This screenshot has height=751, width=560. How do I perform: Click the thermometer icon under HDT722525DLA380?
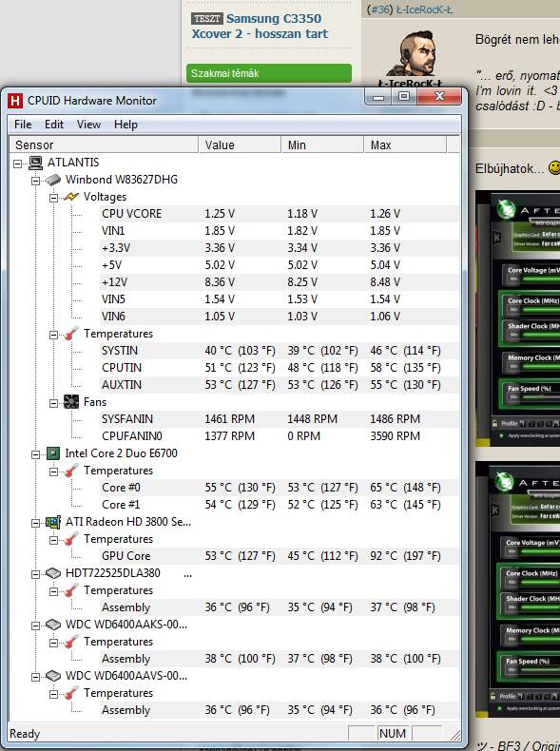pyautogui.click(x=71, y=590)
